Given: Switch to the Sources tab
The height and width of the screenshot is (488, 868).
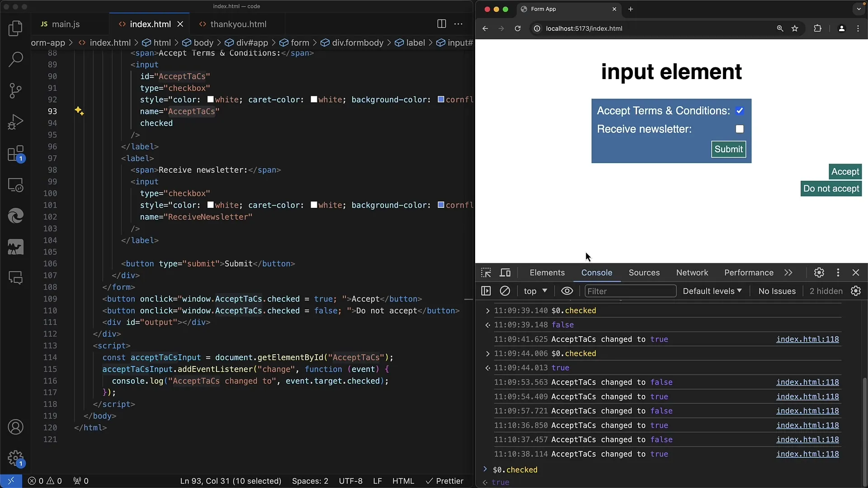Looking at the screenshot, I should [x=644, y=272].
